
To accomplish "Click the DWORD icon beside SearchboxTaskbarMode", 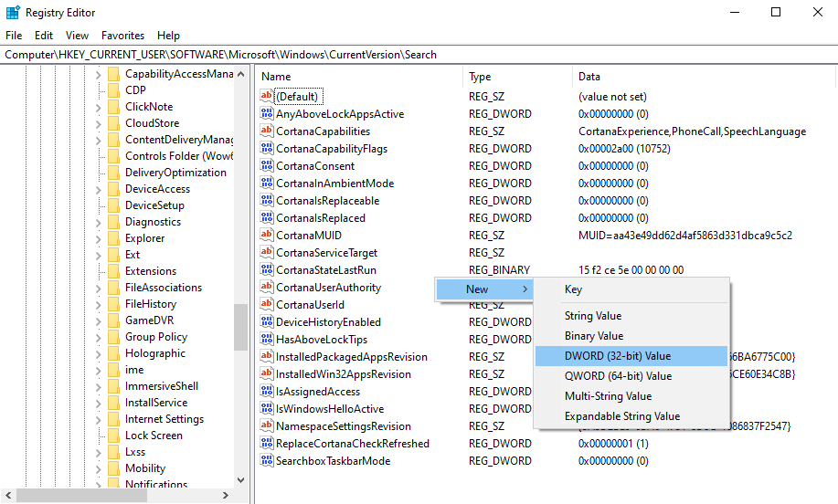I will pos(266,460).
